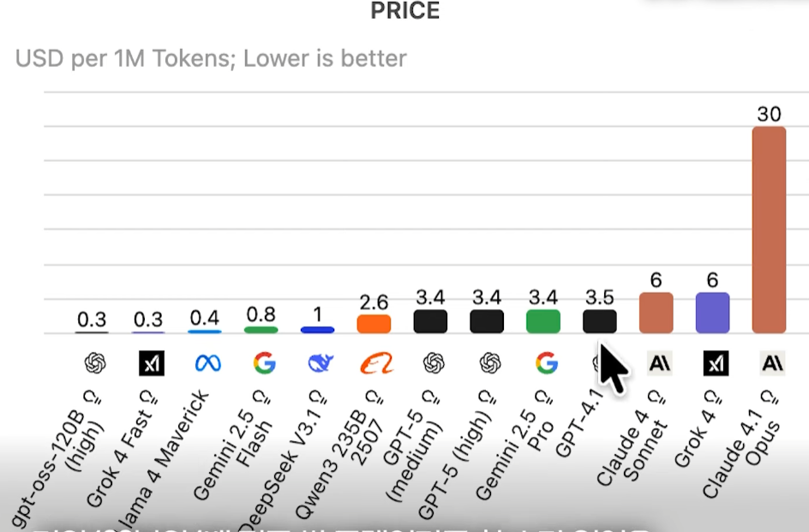The width and height of the screenshot is (809, 532).
Task: Select the Anthropic logo under the Claude 4 Sonnet bar
Action: [659, 363]
